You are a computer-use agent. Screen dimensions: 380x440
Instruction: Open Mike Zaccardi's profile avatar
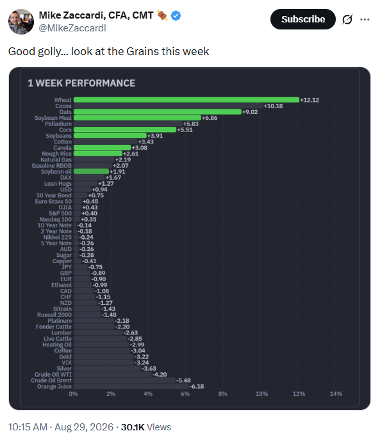(21, 22)
